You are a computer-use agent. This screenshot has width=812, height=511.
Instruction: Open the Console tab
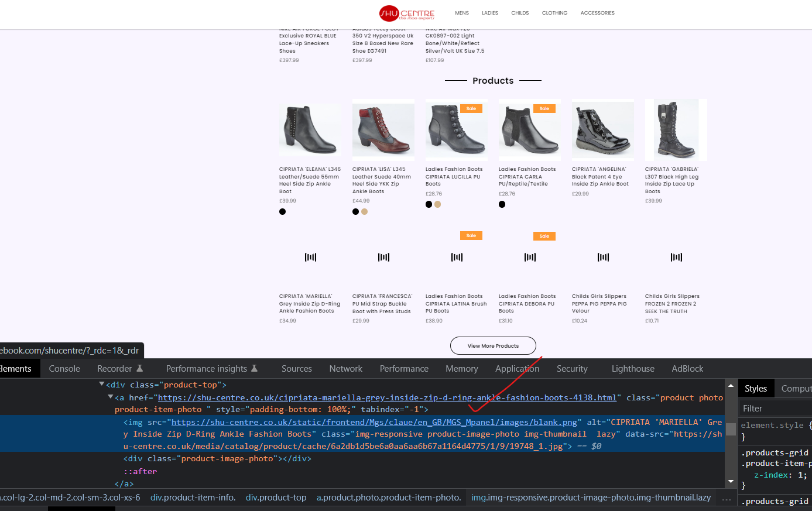click(x=64, y=369)
